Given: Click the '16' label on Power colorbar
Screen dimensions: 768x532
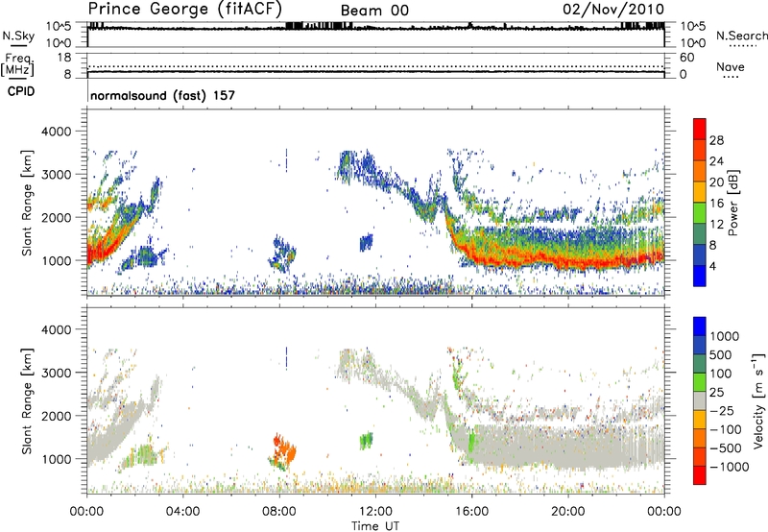Looking at the screenshot, I should tap(716, 204).
